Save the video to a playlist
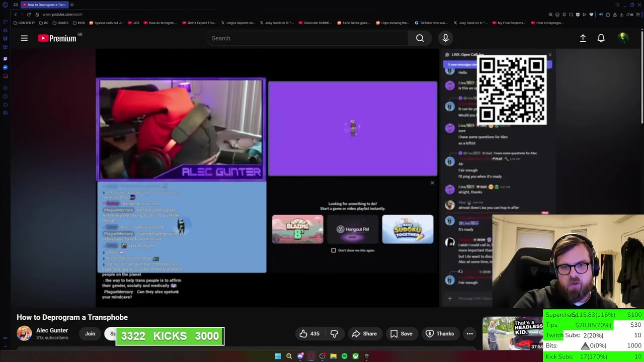Screen dimensions: 644x362 pyautogui.click(x=401, y=334)
